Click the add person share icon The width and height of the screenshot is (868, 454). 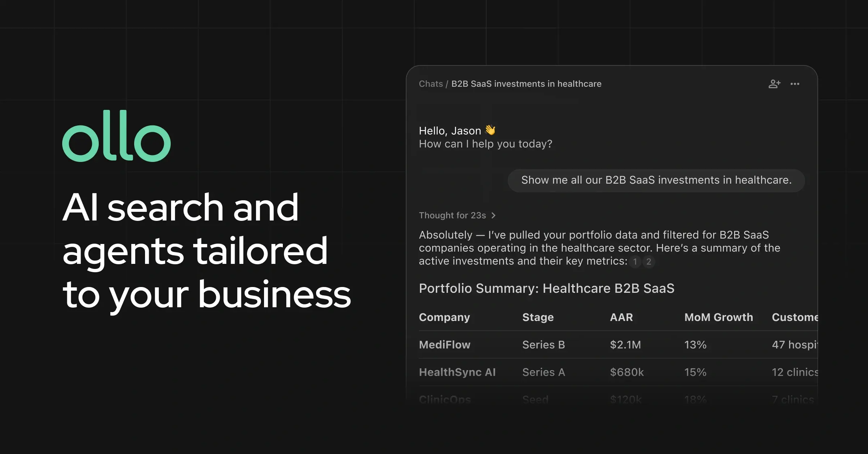pyautogui.click(x=774, y=84)
